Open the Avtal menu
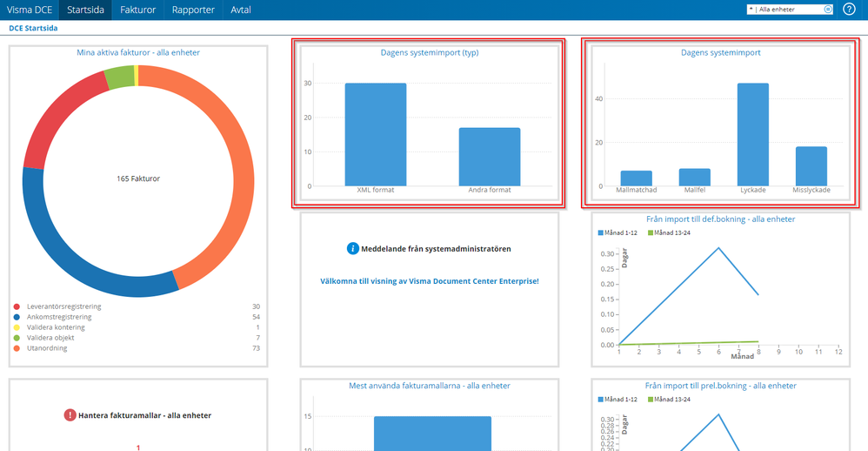Screen dimensions: 868x451 (x=241, y=10)
